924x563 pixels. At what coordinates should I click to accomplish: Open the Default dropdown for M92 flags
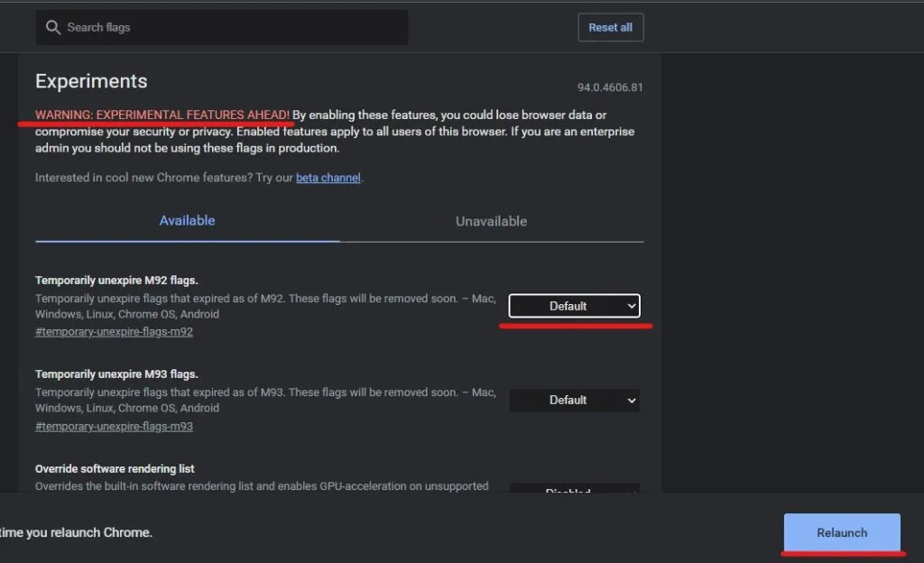[574, 306]
